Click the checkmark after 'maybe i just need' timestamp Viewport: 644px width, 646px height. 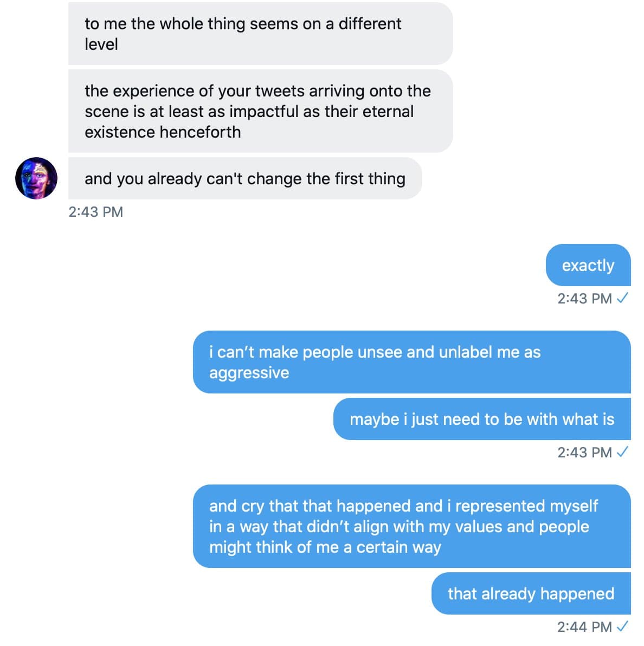pyautogui.click(x=622, y=452)
